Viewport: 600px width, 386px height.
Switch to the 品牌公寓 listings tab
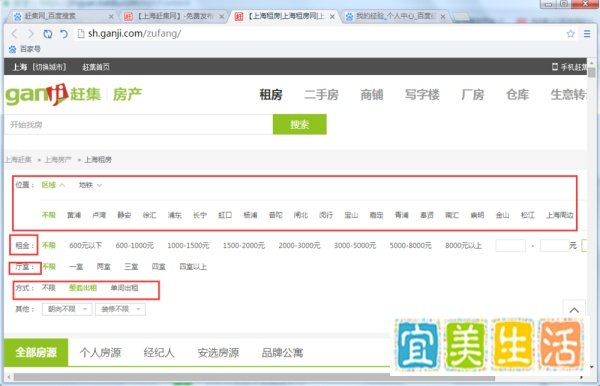(282, 352)
